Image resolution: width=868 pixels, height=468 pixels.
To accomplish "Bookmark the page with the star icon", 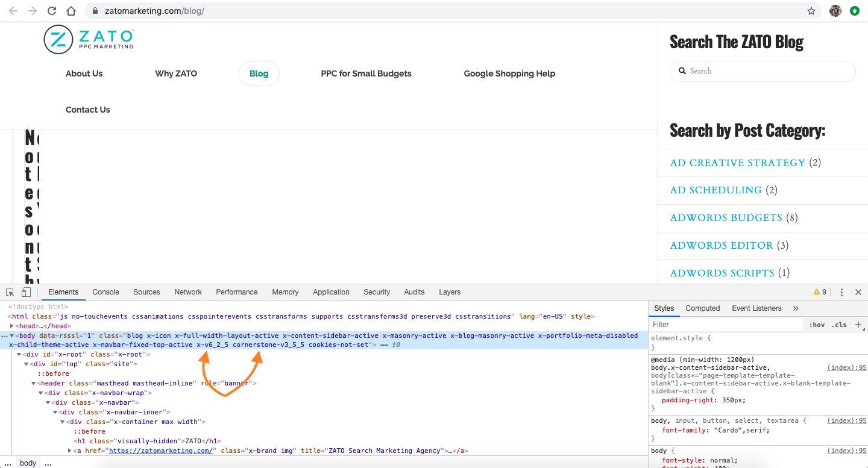I will click(x=811, y=11).
